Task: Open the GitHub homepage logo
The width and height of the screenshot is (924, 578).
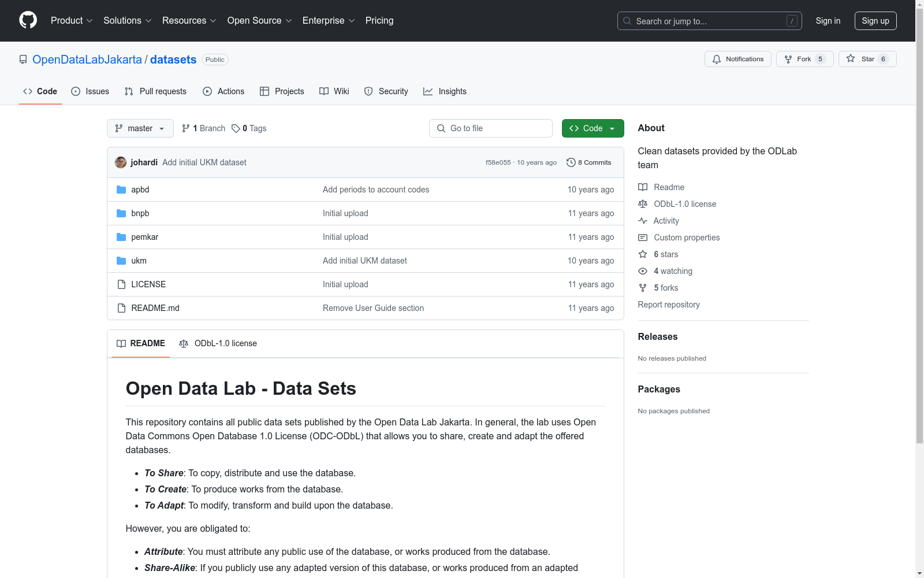Action: 28,20
